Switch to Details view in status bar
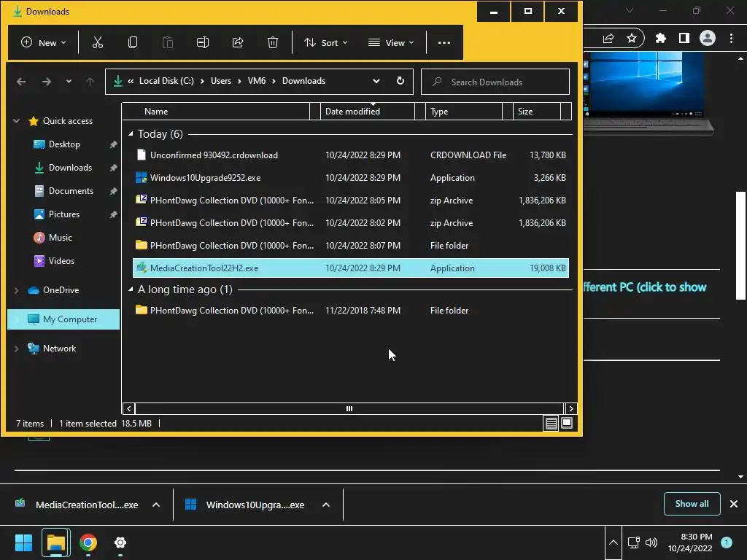 [x=551, y=423]
